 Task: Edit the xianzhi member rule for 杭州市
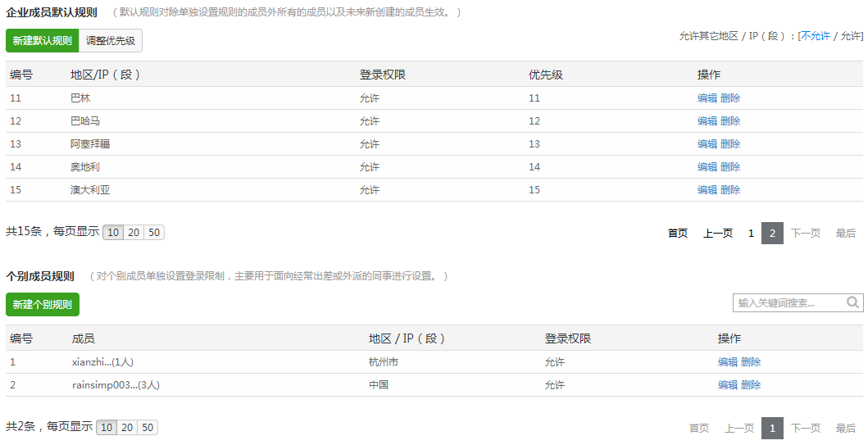(x=727, y=362)
